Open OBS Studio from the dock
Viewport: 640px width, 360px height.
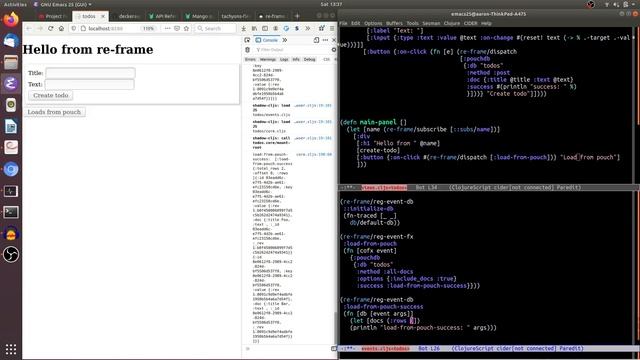click(x=11, y=254)
